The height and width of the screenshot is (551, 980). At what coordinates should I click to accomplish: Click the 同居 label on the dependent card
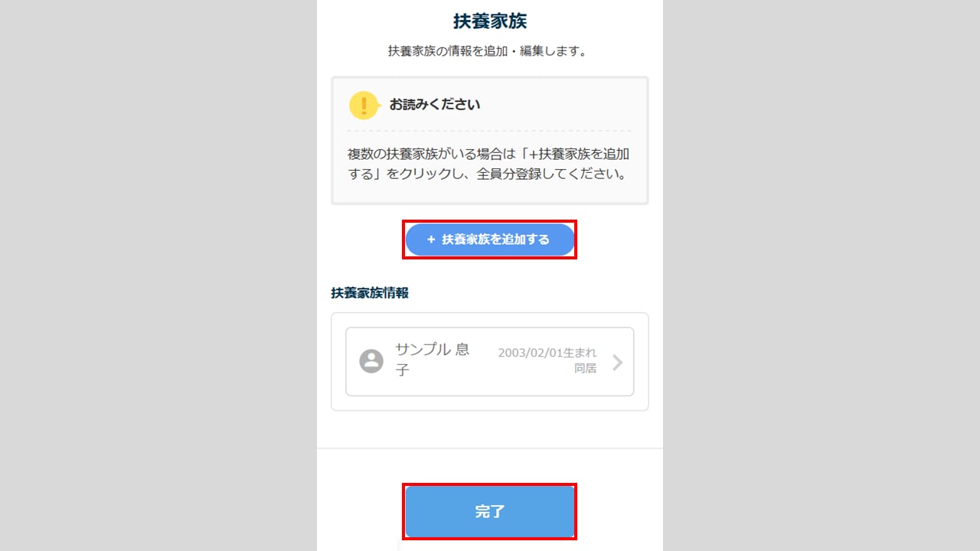point(586,368)
